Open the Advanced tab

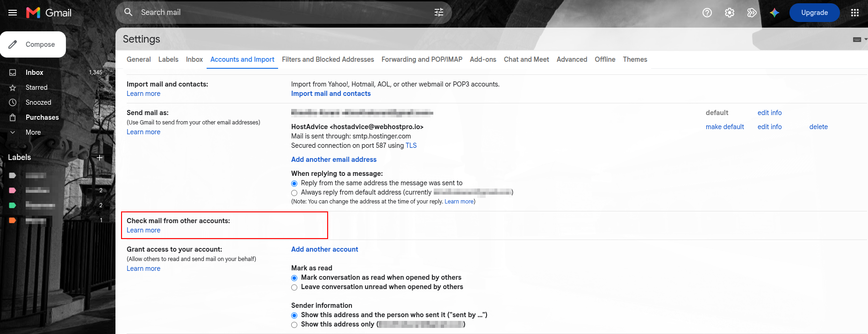point(572,59)
